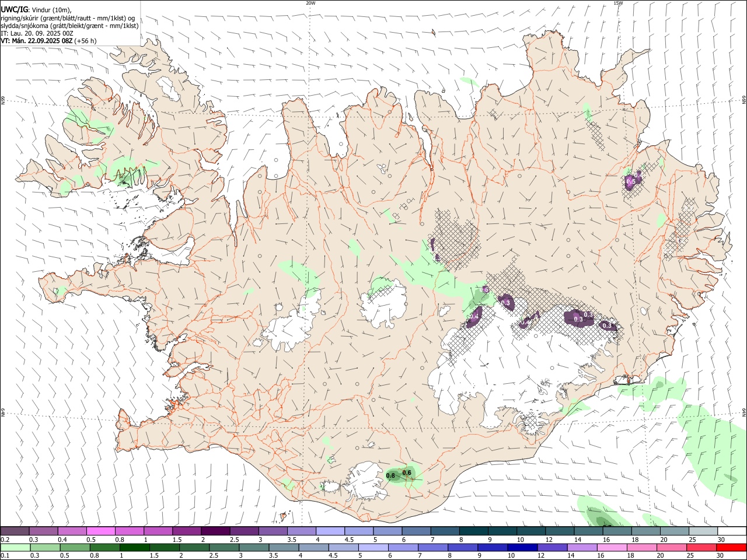Image resolution: width=747 pixels, height=560 pixels.
Task: Select the 0.8 swatch in the purple snow scale
Action: click(129, 531)
